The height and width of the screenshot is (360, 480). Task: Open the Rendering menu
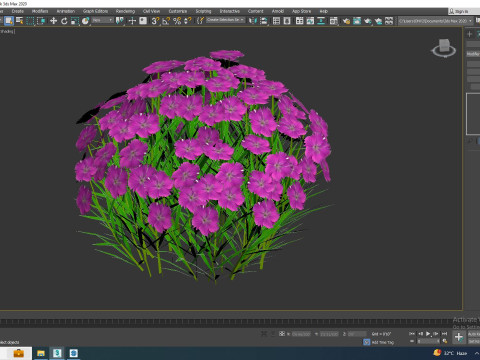(125, 11)
